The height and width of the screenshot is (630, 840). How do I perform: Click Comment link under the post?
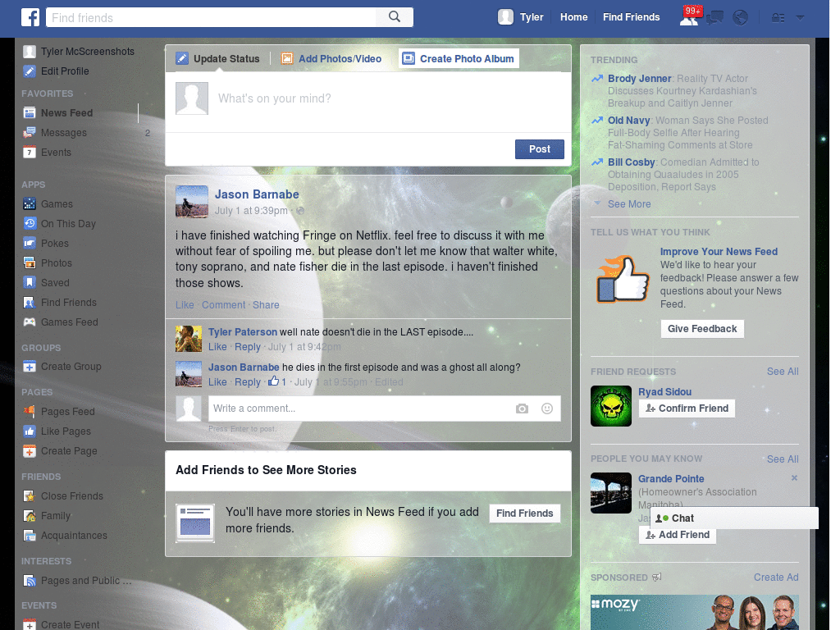pos(223,305)
